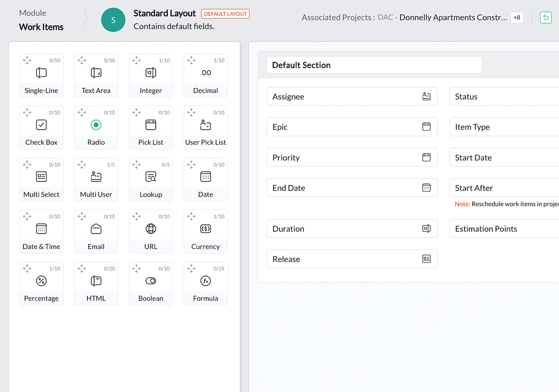Select the Multi User field icon
The image size is (559, 392).
(x=96, y=177)
